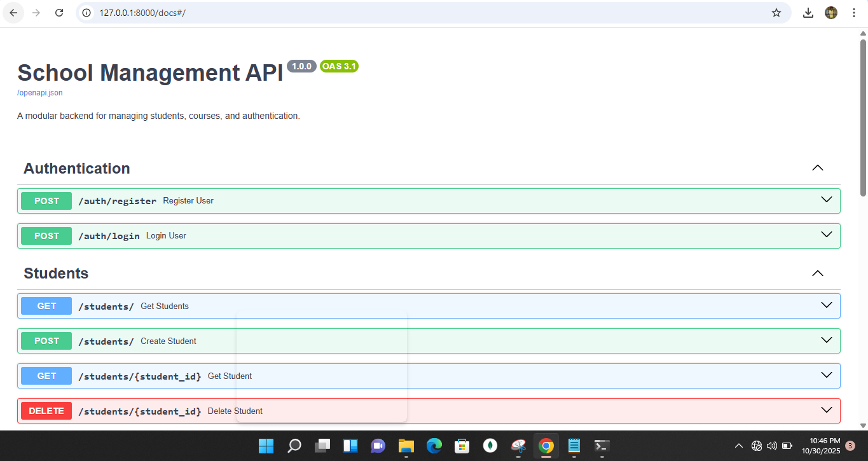Collapse the Authentication section chevron
Screen dimensions: 868x461
tap(817, 167)
